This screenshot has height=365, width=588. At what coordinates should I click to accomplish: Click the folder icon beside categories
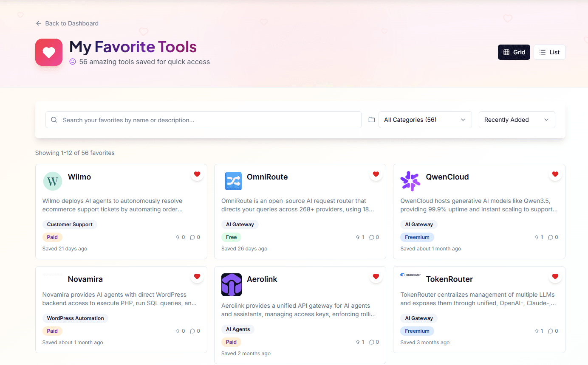tap(372, 120)
